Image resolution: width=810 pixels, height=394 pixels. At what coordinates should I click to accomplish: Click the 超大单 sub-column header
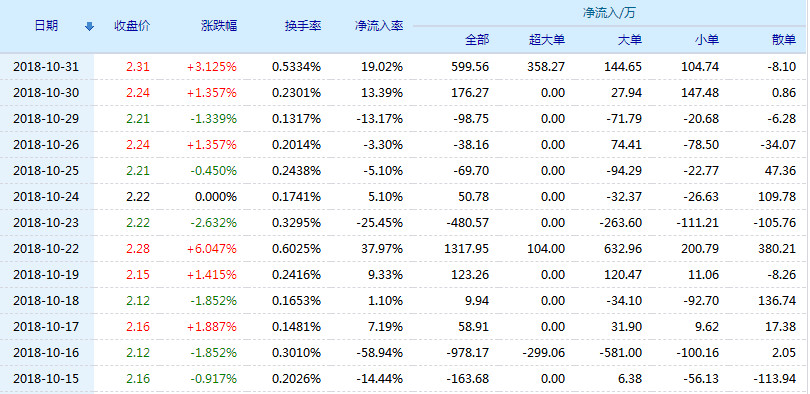click(x=547, y=40)
